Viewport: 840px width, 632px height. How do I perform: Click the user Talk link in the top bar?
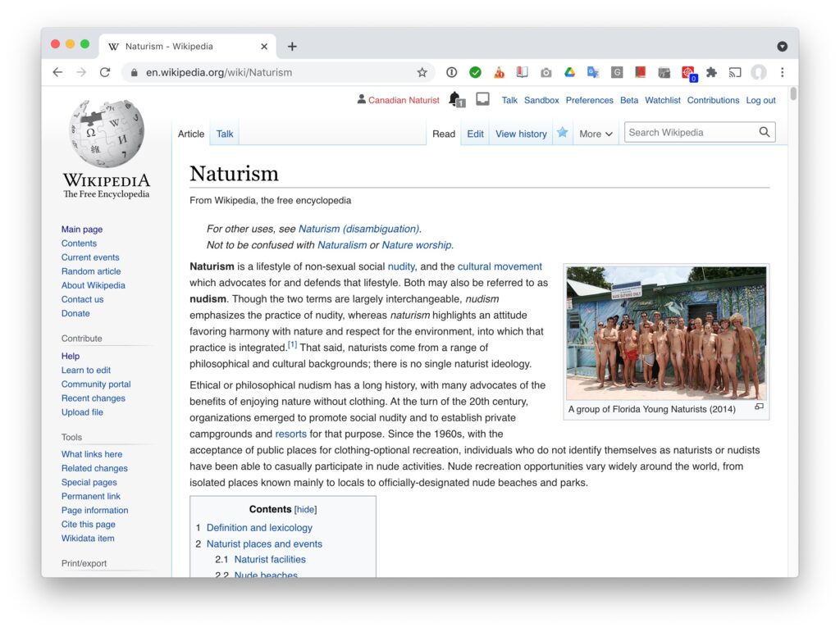pyautogui.click(x=509, y=100)
